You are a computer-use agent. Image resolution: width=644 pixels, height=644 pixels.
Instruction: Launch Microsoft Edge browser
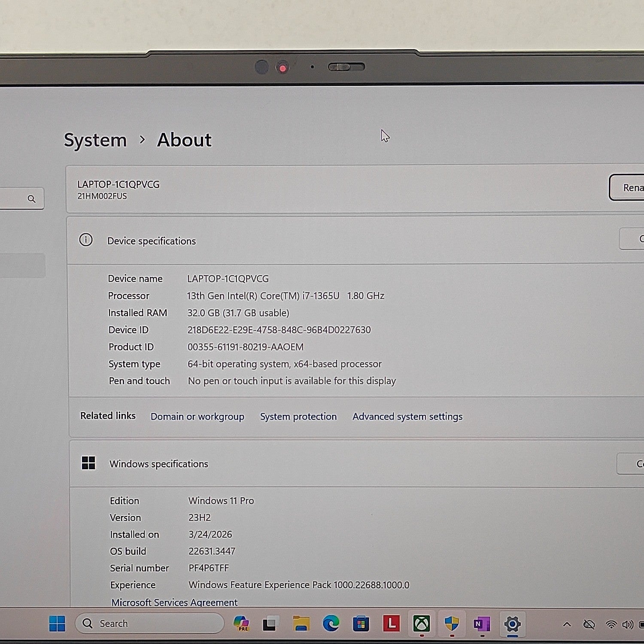pos(331,623)
